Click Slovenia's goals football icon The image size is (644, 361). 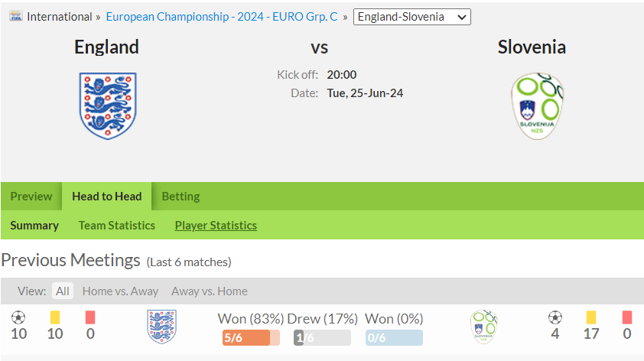tap(555, 317)
